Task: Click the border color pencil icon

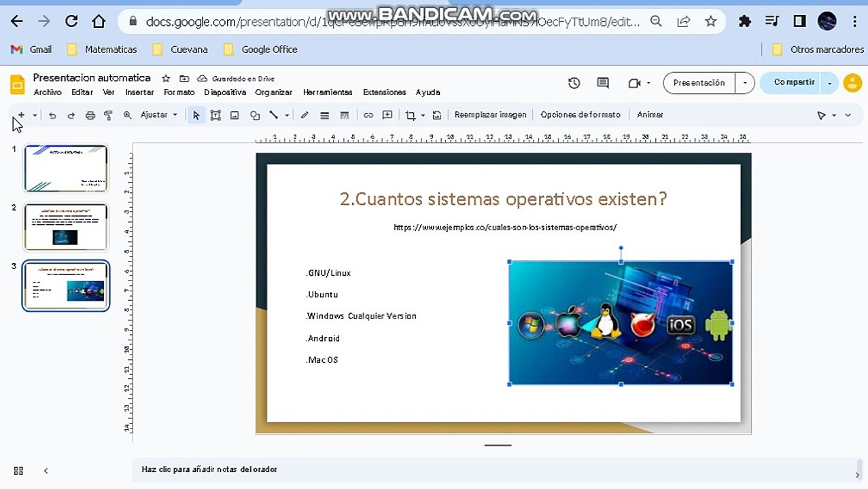Action: [x=305, y=115]
